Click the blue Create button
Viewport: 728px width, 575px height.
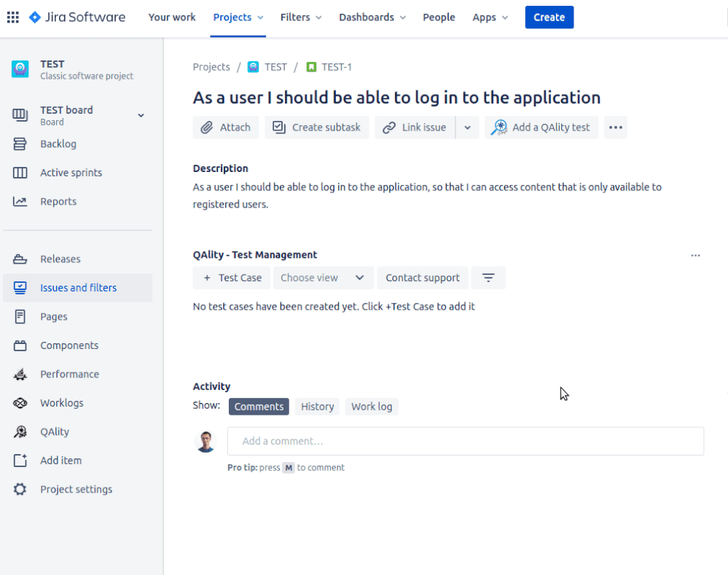(x=549, y=17)
